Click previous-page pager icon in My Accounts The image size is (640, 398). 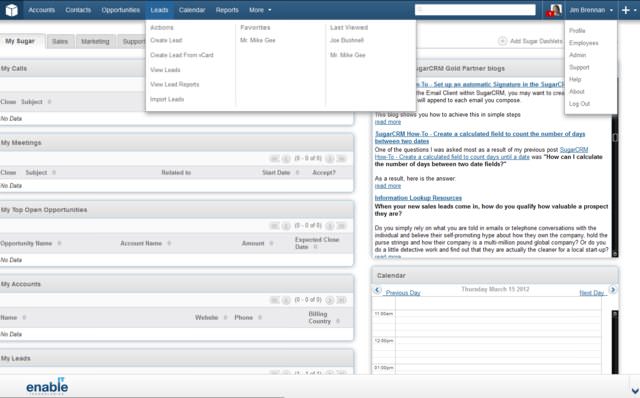[286, 300]
